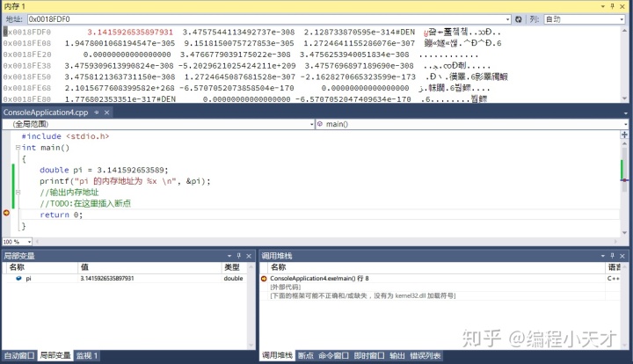Screen dimensions: 633x364
Task: Click the editor vertical scrollbar up arrow
Action: click(624, 143)
